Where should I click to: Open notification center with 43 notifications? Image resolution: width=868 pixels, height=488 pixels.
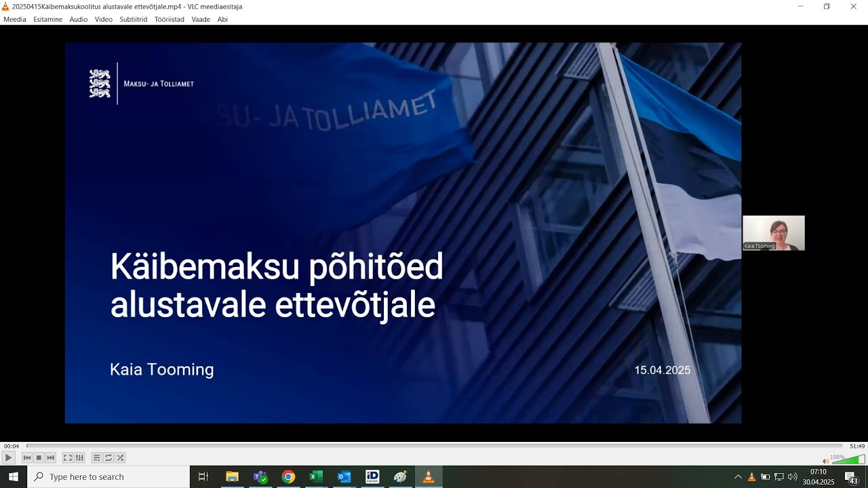click(851, 477)
